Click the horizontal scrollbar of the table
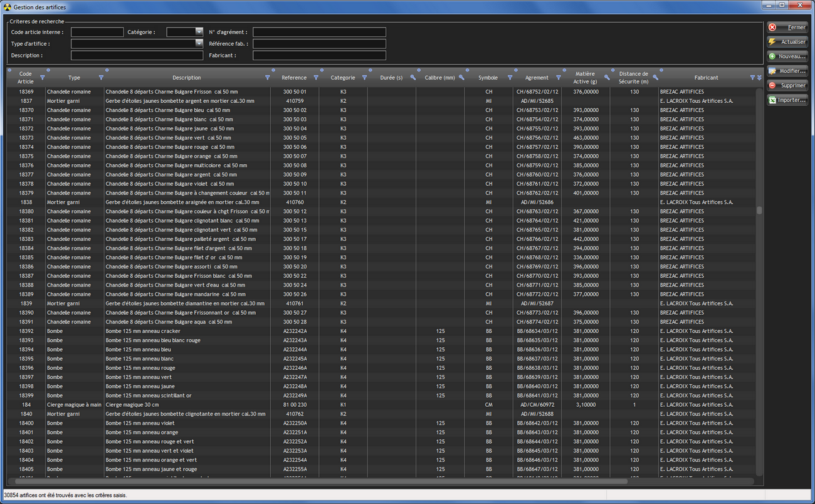This screenshot has height=504, width=815. click(322, 481)
